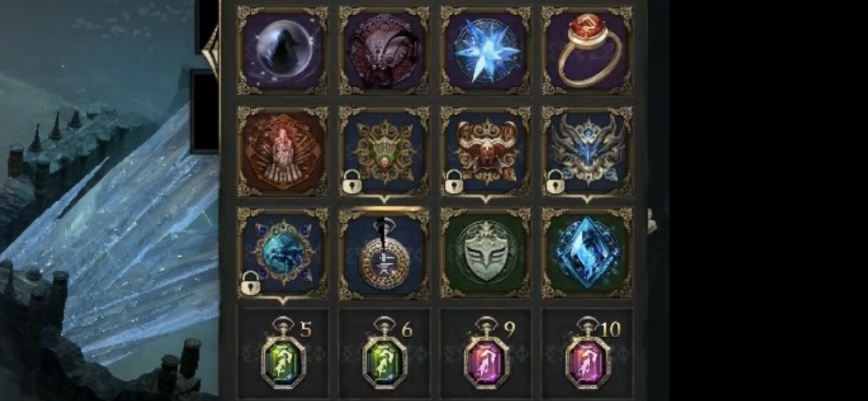
Task: Select the green gem stack numbered 6
Action: pos(384,354)
